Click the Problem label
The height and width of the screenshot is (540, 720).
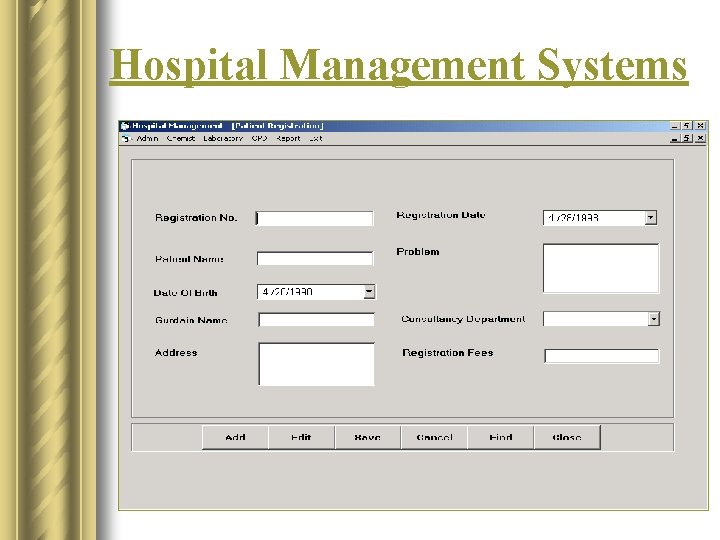[418, 252]
